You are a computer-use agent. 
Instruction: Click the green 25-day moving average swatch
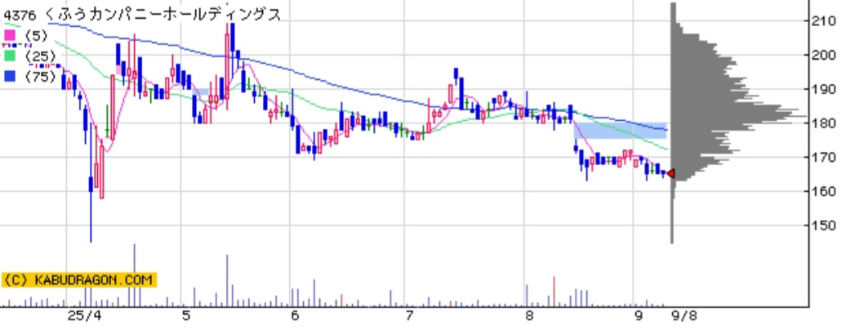click(10, 56)
